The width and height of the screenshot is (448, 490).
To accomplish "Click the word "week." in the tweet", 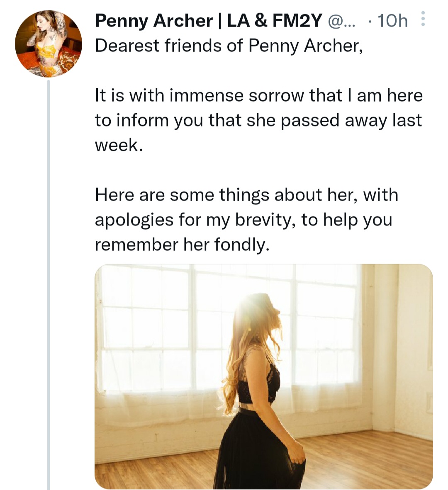I will click(x=119, y=145).
